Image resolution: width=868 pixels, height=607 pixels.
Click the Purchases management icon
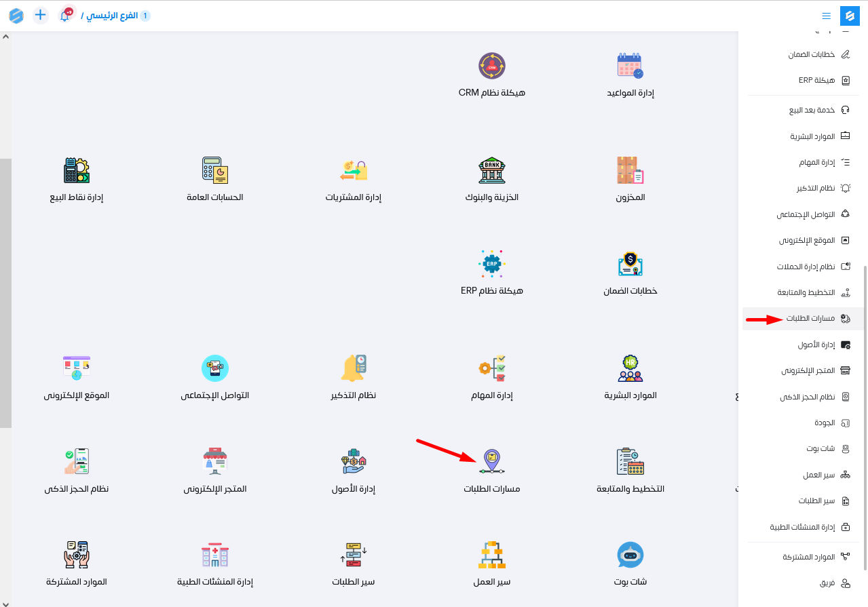[x=354, y=170]
